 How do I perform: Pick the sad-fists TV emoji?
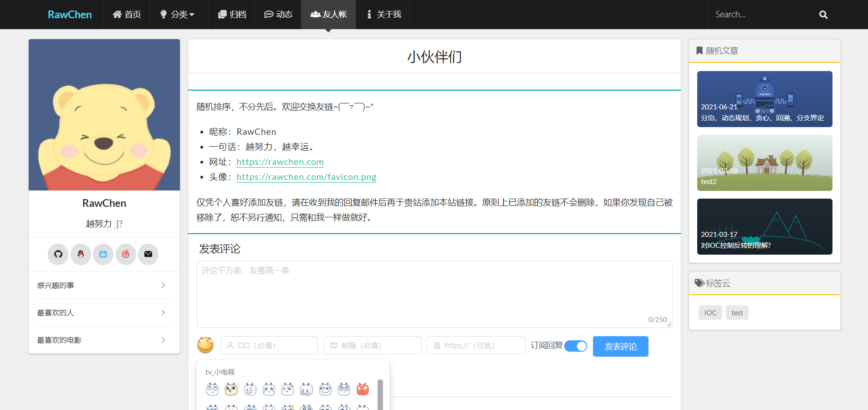(x=306, y=389)
